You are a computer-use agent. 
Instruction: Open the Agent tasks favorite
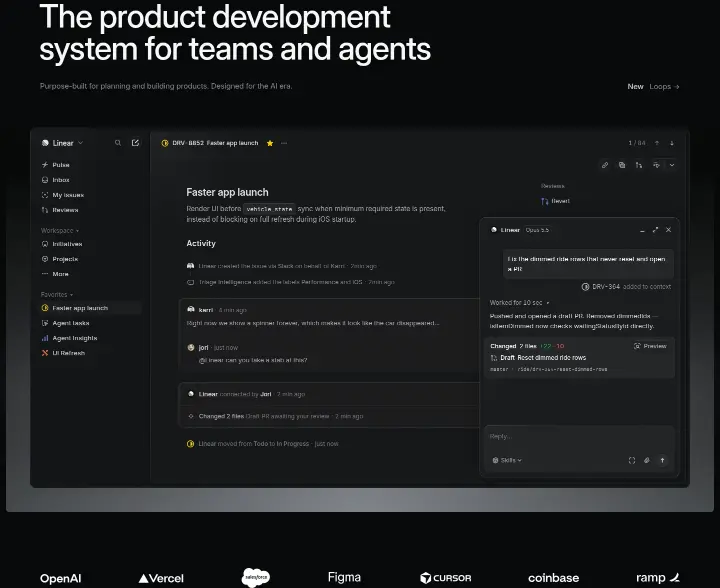[x=65, y=323]
